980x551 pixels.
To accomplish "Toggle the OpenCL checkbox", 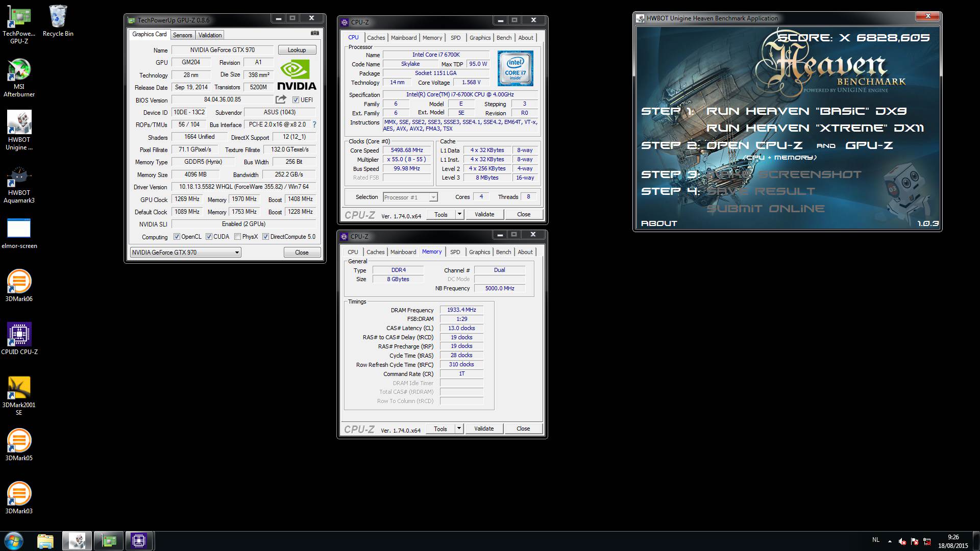I will (177, 237).
